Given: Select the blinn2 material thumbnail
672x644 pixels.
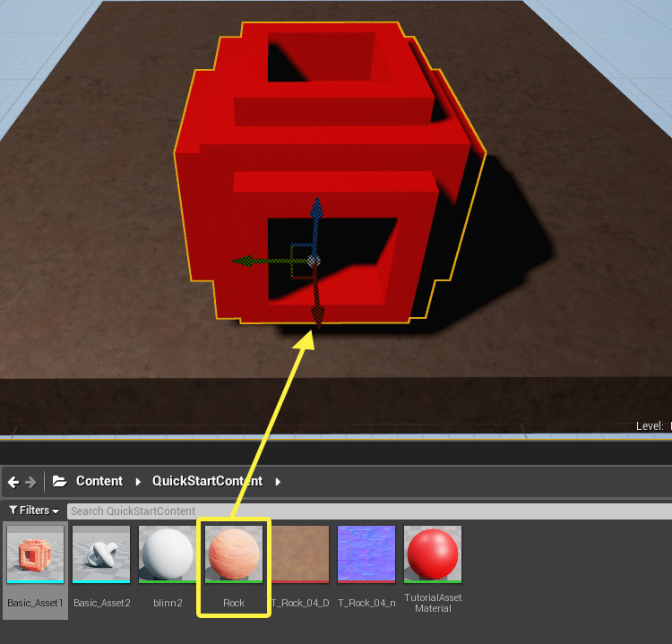Looking at the screenshot, I should tap(168, 554).
